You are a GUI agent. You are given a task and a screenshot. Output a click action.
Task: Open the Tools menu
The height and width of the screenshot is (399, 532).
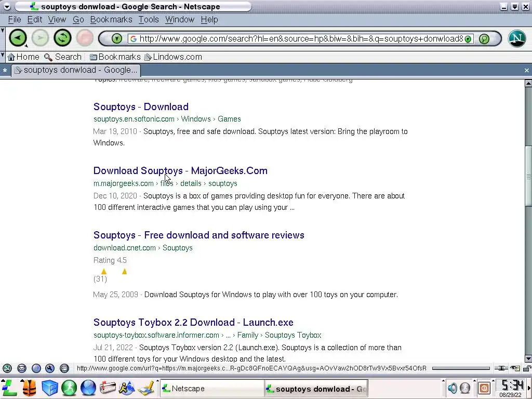click(149, 20)
